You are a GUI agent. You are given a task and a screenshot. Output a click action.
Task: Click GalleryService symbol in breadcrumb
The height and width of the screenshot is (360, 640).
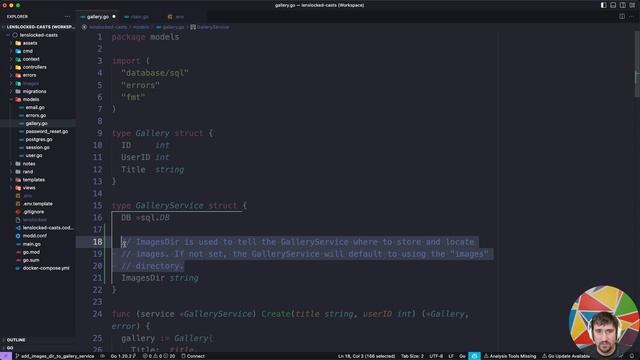pos(210,27)
